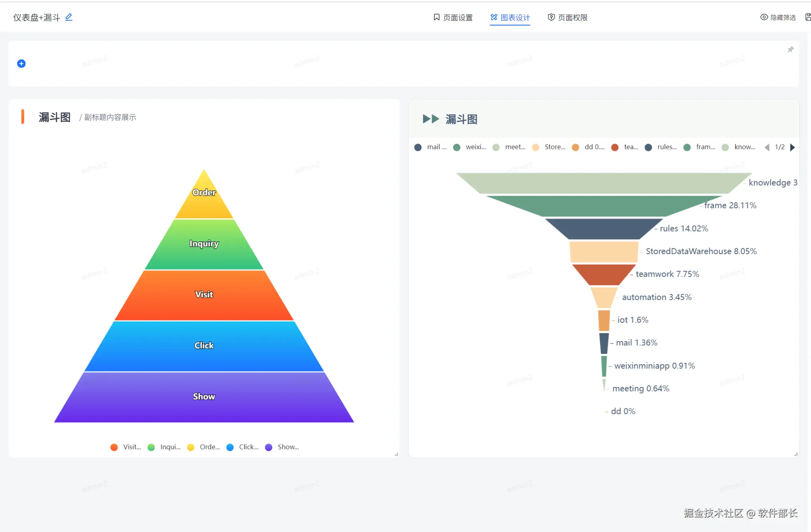This screenshot has height=532, width=811.
Task: Switch to 页面权限 tab
Action: [568, 18]
